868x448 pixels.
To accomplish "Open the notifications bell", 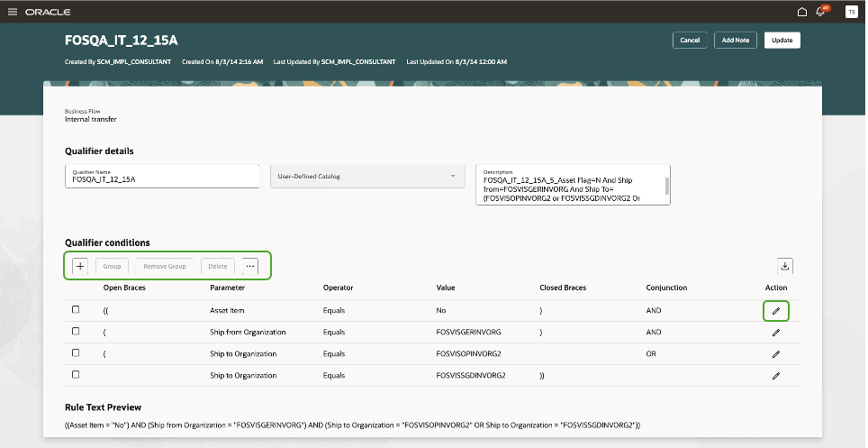I will click(x=820, y=12).
